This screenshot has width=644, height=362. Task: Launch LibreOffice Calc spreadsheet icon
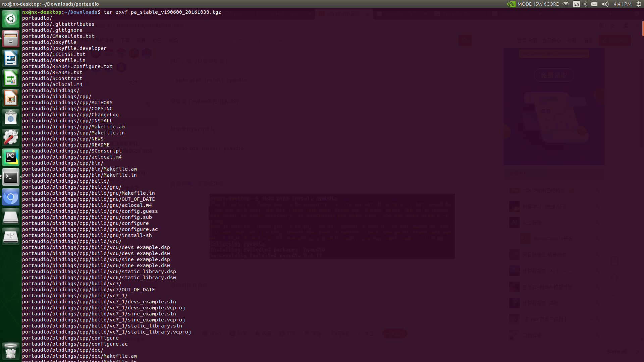point(11,78)
